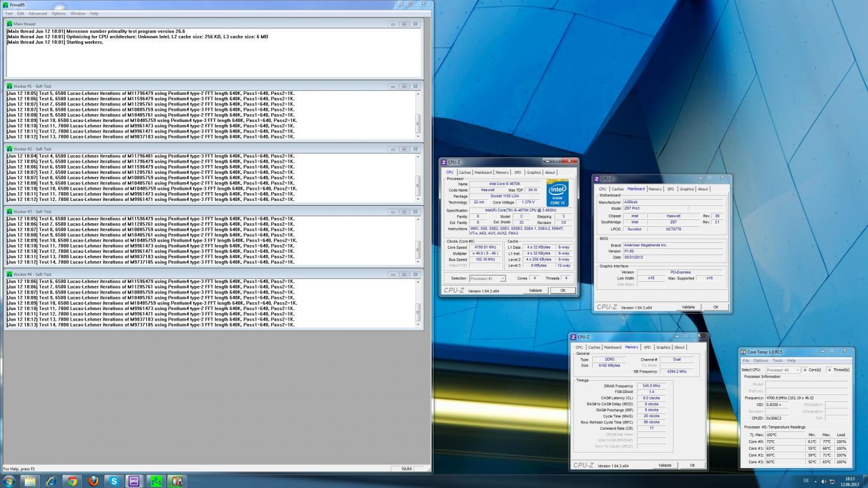Open Core Temp Select CPU dropdown
The width and height of the screenshot is (868, 488).
[x=783, y=370]
